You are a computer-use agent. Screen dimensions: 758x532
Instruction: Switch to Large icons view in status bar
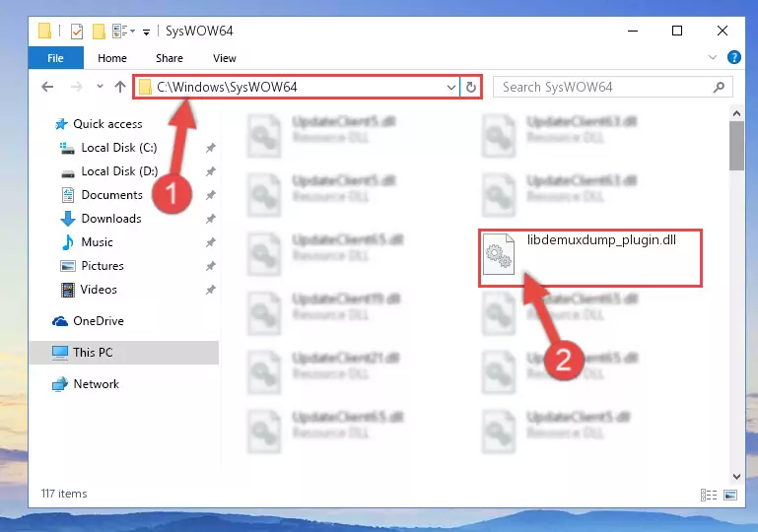coord(730,495)
